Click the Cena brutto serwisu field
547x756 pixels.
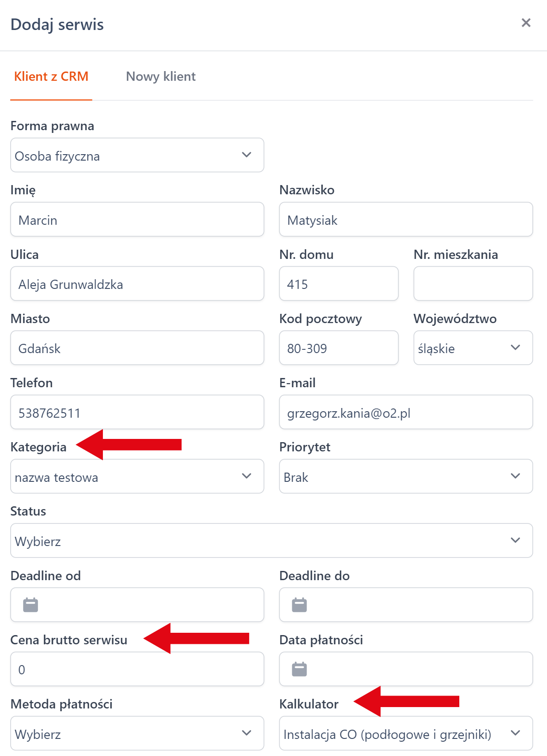click(137, 669)
